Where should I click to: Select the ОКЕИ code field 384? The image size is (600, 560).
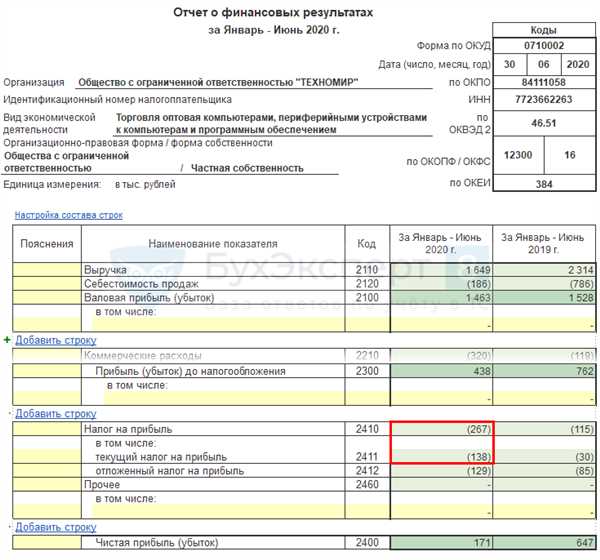(x=544, y=185)
